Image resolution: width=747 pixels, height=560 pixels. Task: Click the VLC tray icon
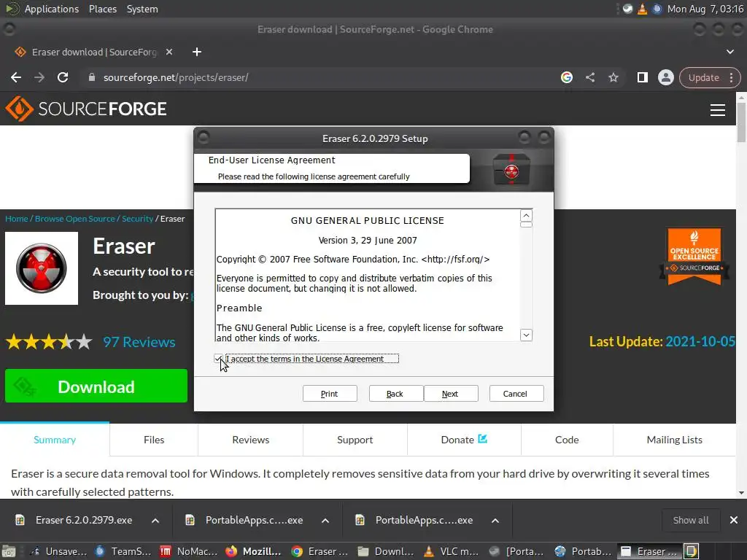[642, 9]
